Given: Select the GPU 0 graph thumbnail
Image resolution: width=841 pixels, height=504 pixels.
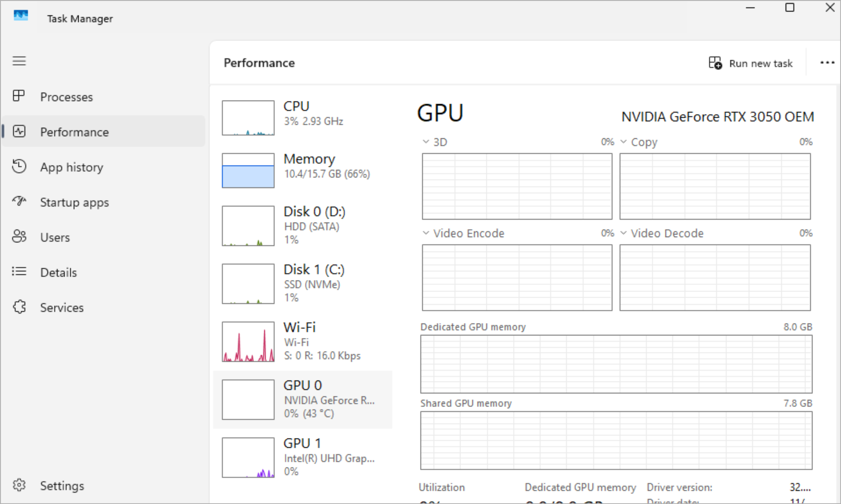Looking at the screenshot, I should 248,400.
